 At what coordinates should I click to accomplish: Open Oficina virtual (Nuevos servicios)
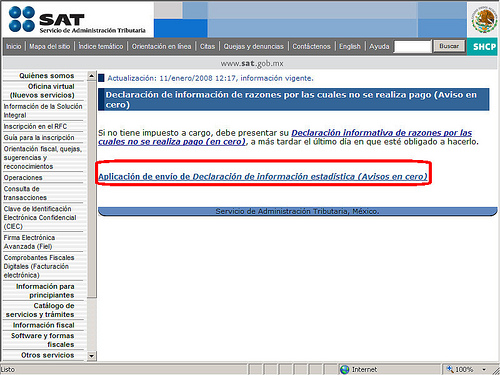pyautogui.click(x=42, y=91)
